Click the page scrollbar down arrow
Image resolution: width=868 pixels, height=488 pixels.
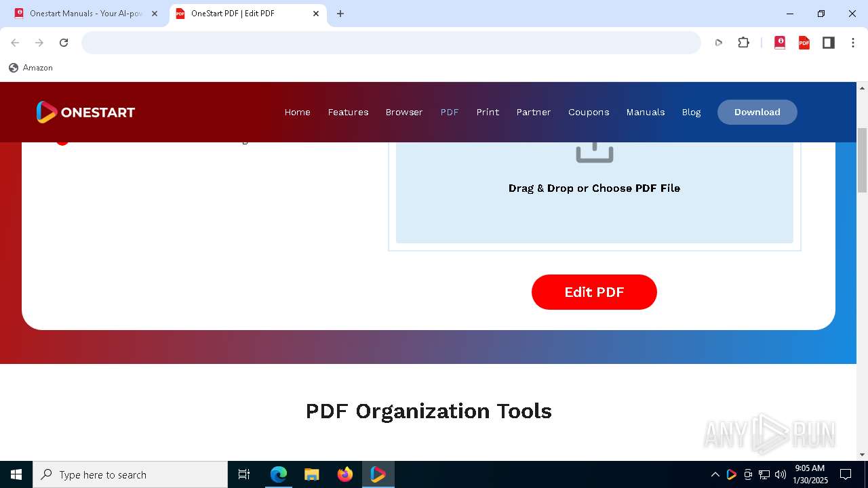pyautogui.click(x=863, y=455)
